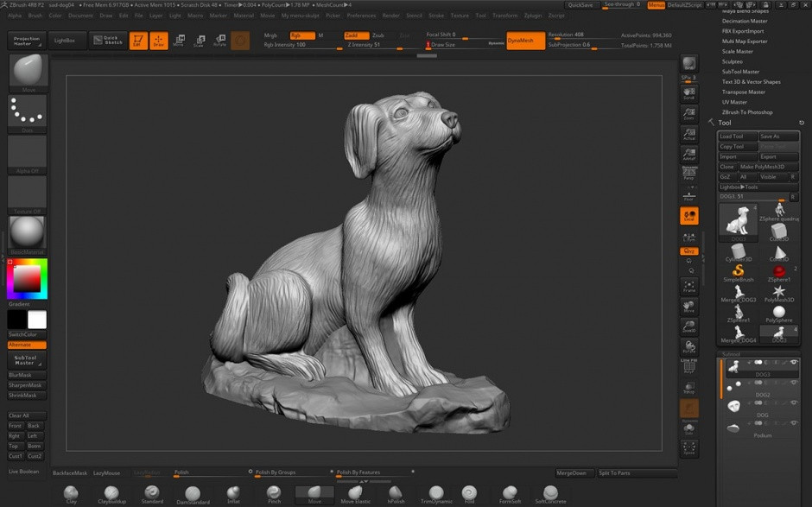Click the Frame mesh icon
The image size is (812, 507).
(688, 286)
